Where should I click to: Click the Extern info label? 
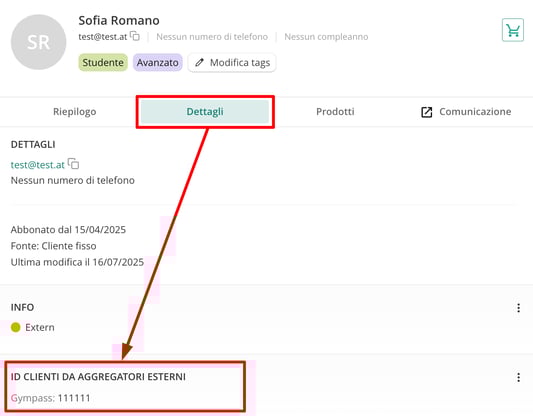coord(40,327)
